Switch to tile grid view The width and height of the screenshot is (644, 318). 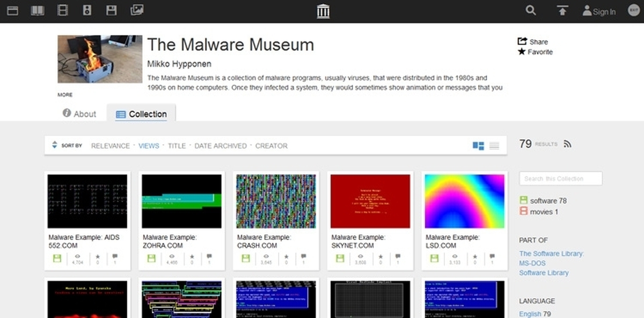point(478,146)
